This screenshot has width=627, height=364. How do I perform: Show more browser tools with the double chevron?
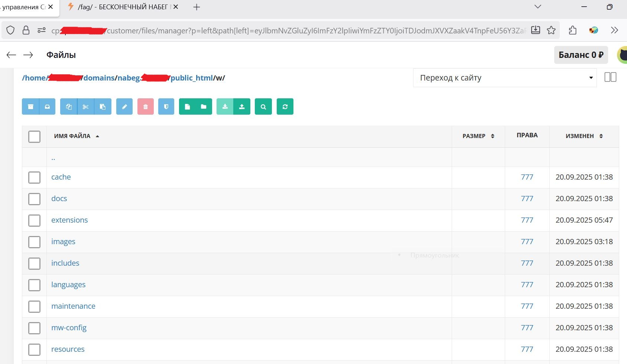pyautogui.click(x=614, y=30)
